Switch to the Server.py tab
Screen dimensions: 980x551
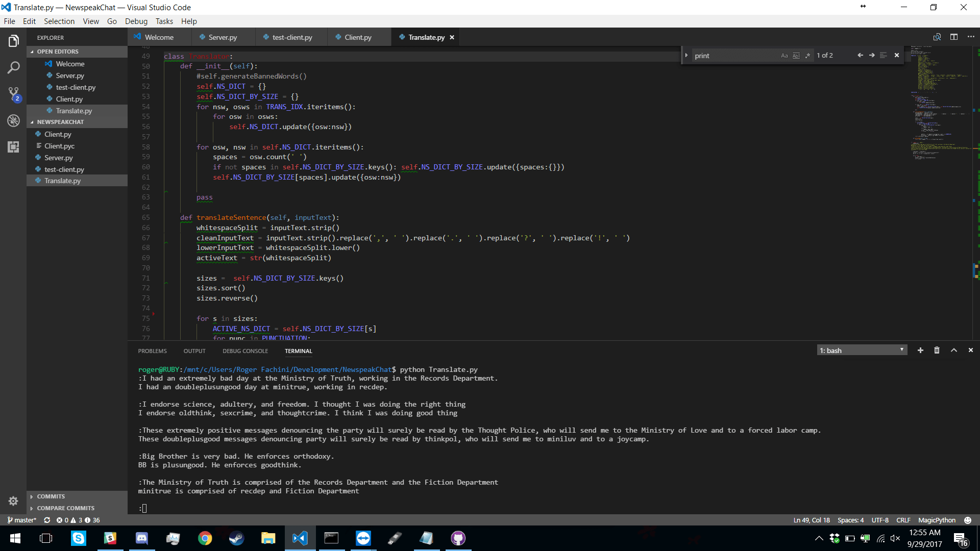(x=222, y=37)
